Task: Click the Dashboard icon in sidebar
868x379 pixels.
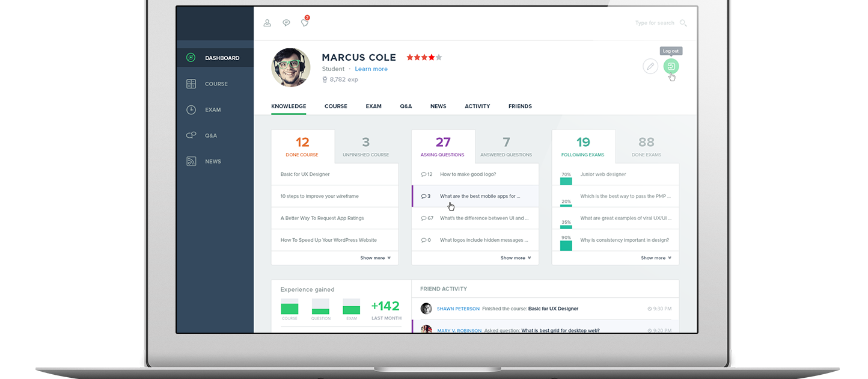Action: [x=191, y=58]
